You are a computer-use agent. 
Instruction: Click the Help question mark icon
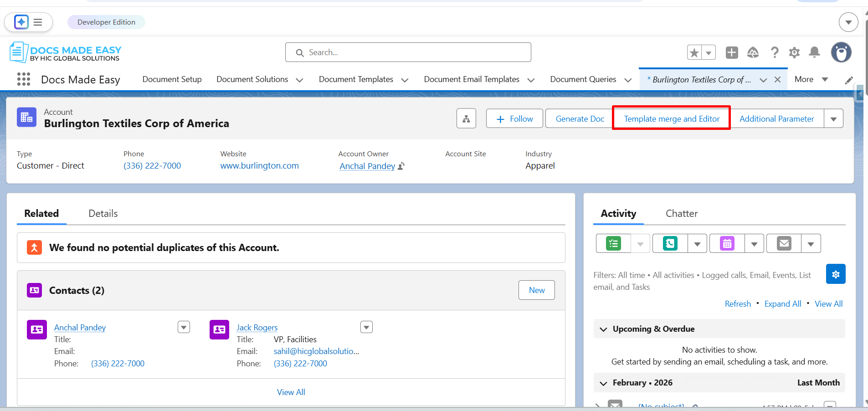click(774, 53)
